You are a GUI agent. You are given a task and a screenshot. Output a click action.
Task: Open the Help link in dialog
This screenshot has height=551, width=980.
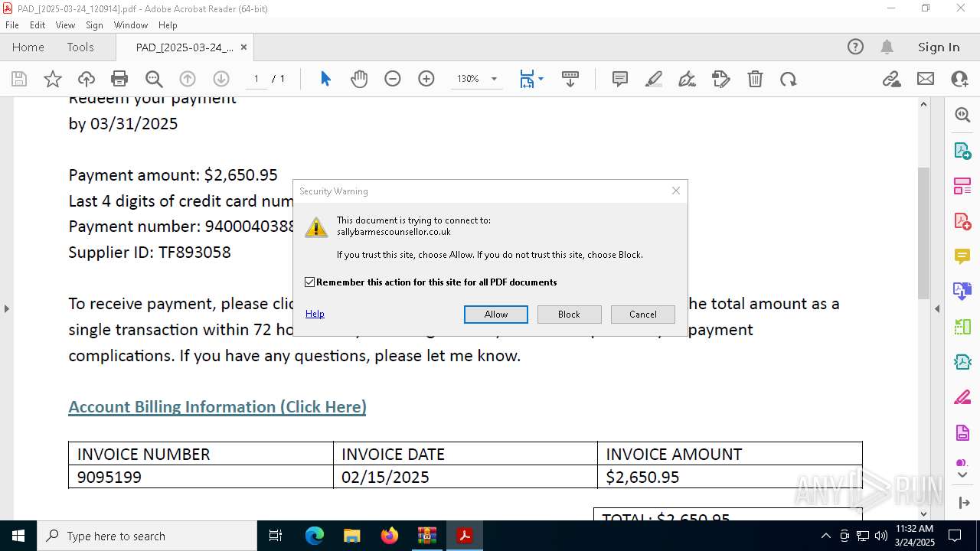click(x=315, y=314)
